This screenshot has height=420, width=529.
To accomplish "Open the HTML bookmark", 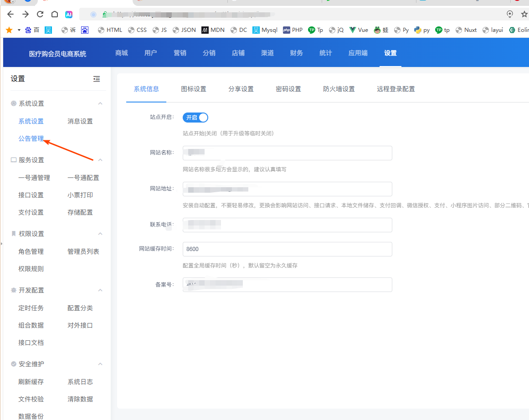I will (110, 30).
